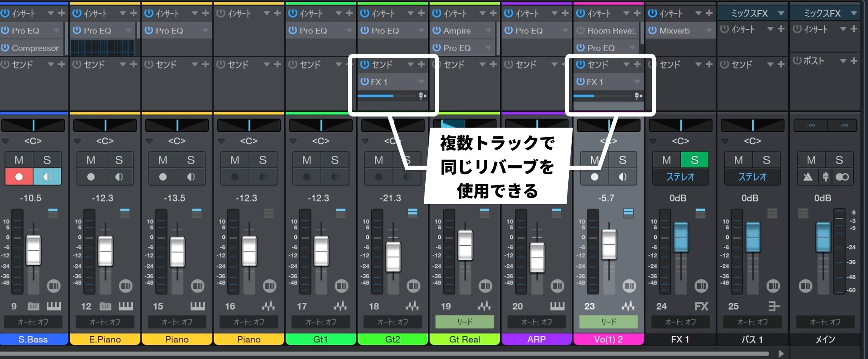868x359 pixels.
Task: Select the ARP channel name label
Action: [x=537, y=339]
